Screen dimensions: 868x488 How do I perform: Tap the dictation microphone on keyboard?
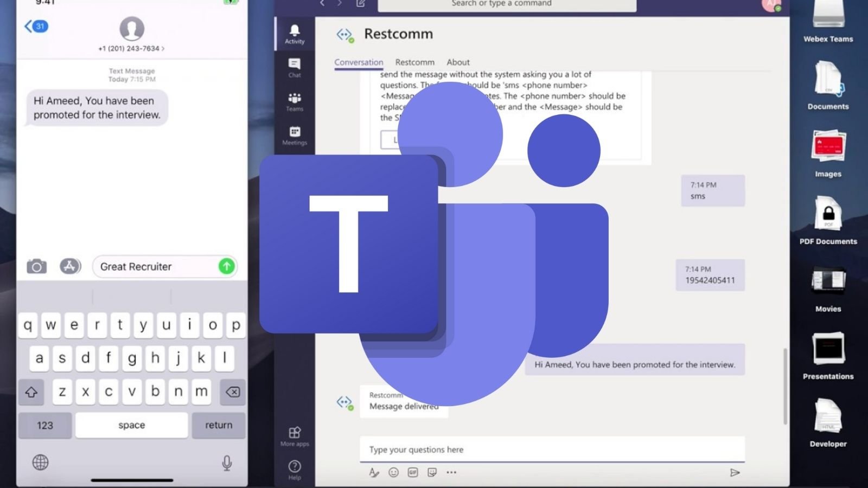[227, 463]
